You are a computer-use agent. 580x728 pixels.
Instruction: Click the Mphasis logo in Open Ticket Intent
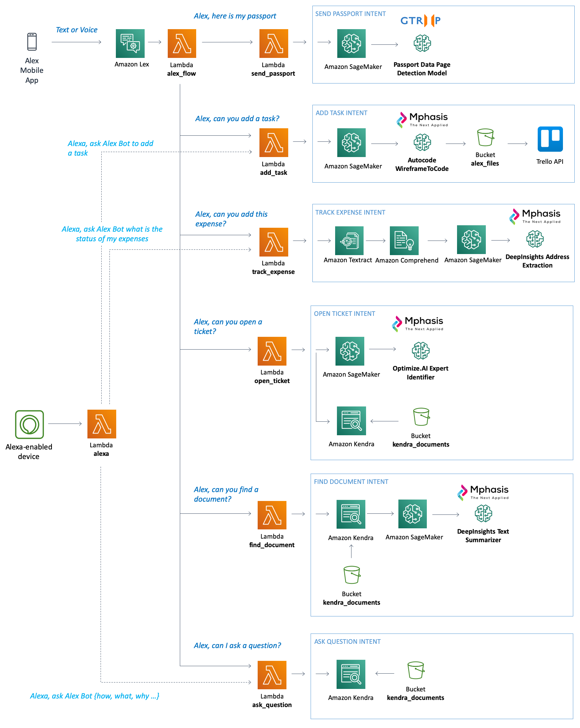(418, 324)
